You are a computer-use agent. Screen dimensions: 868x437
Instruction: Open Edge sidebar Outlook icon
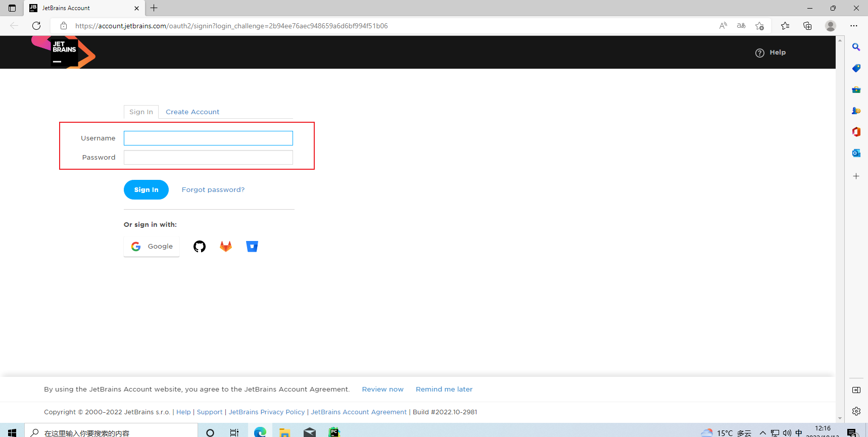856,153
